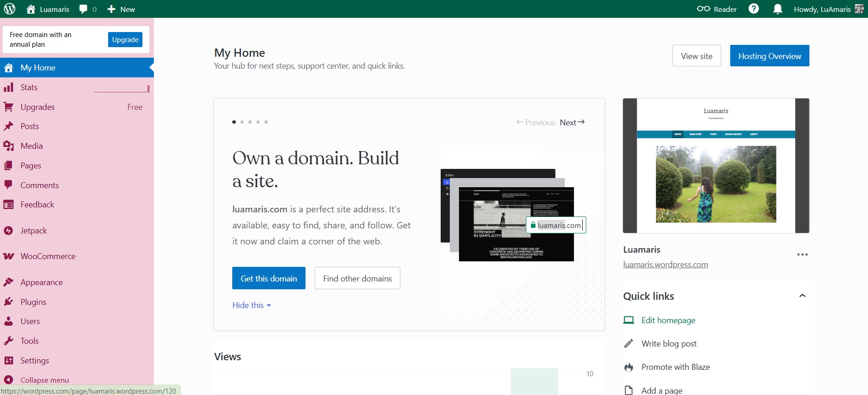Open the Stats menu item
Screen dimensions: 868x395
[77, 87]
